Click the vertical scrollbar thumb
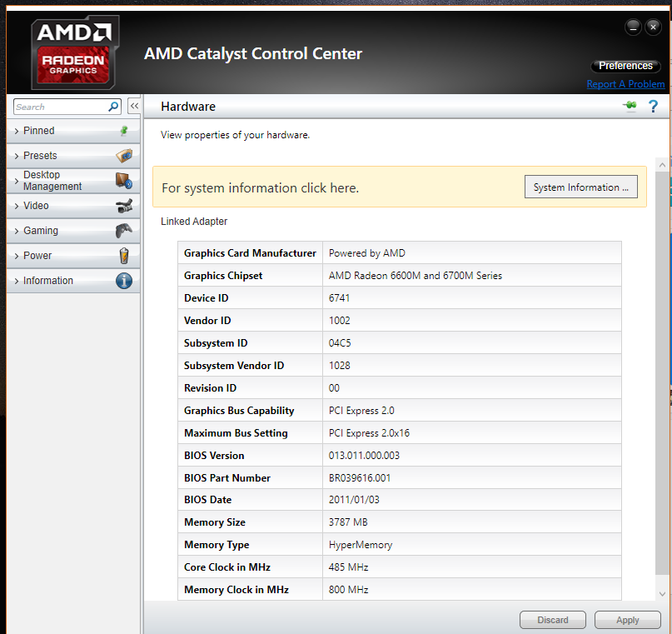The image size is (672, 634). pos(662,373)
